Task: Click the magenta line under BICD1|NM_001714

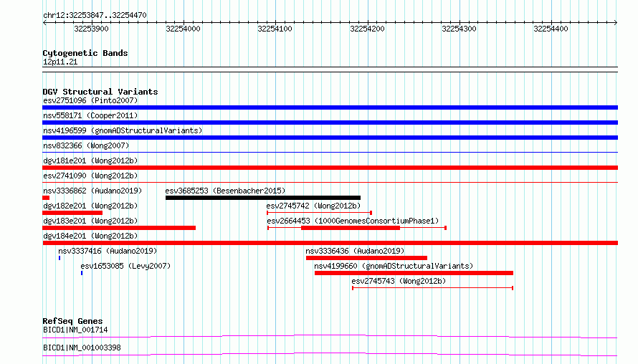Action: click(x=330, y=336)
